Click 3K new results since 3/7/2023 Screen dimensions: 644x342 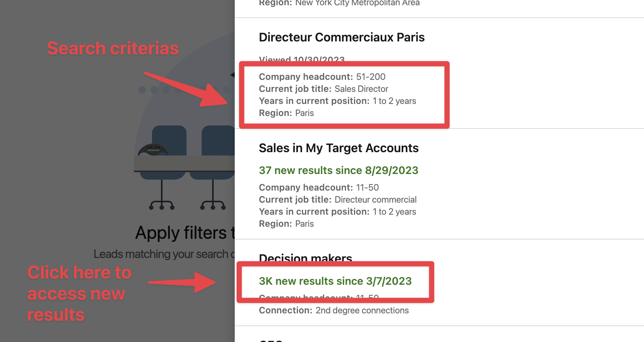[x=335, y=281]
